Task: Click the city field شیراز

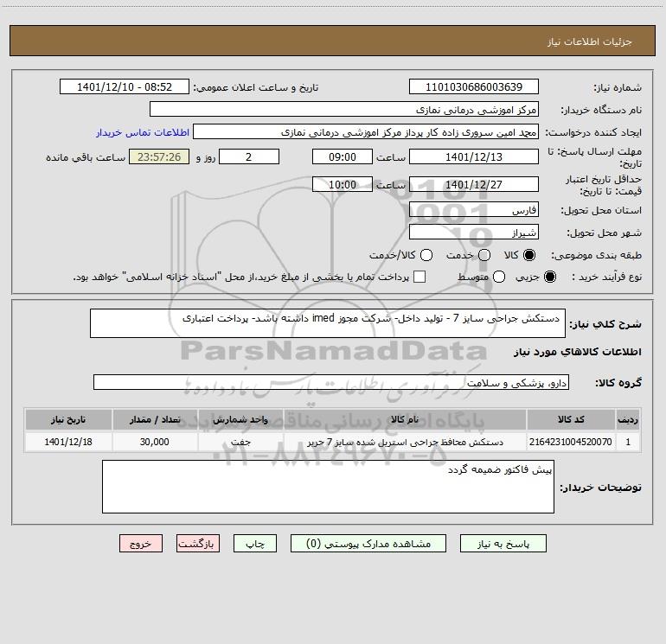Action: (474, 232)
